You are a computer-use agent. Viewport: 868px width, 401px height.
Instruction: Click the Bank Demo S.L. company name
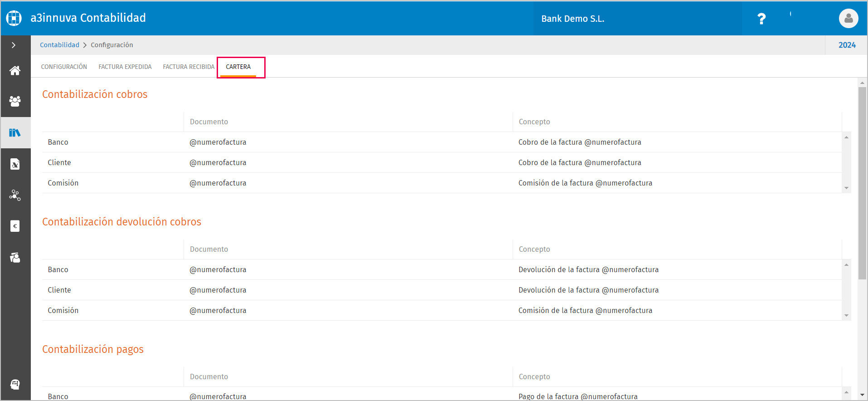pyautogui.click(x=572, y=19)
